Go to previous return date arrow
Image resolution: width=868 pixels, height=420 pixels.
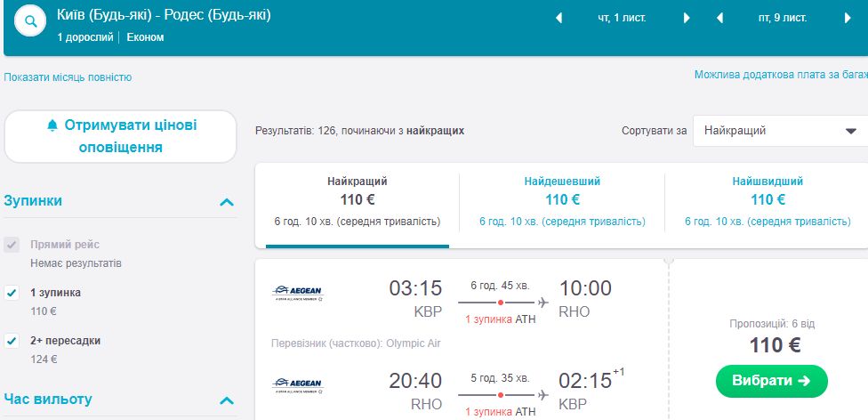tap(719, 18)
